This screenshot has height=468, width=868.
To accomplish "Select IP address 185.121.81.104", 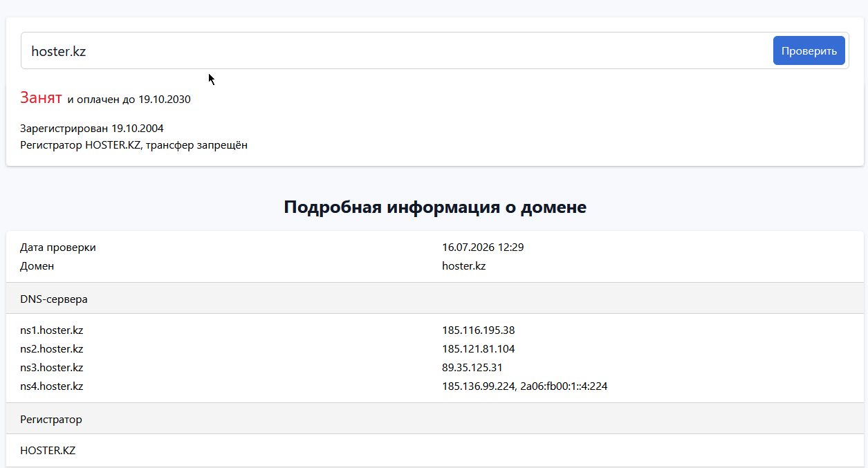I will click(x=479, y=349).
